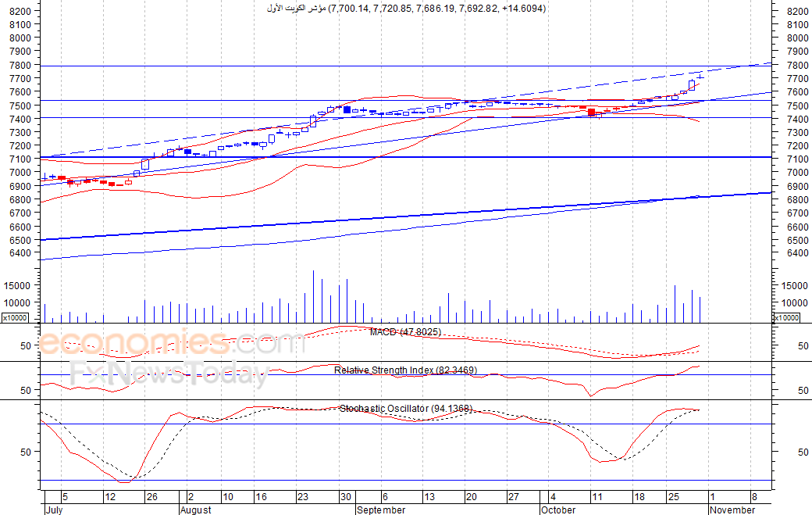Click the 7100 level on left price axis
Image resolution: width=812 pixels, height=515 pixels.
click(x=20, y=159)
